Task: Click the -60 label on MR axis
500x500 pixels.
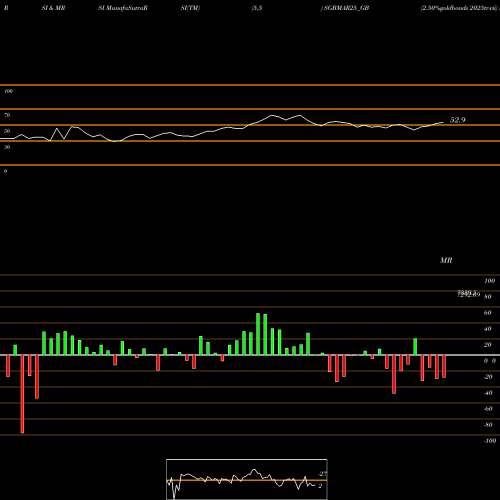Action: [x=488, y=409]
